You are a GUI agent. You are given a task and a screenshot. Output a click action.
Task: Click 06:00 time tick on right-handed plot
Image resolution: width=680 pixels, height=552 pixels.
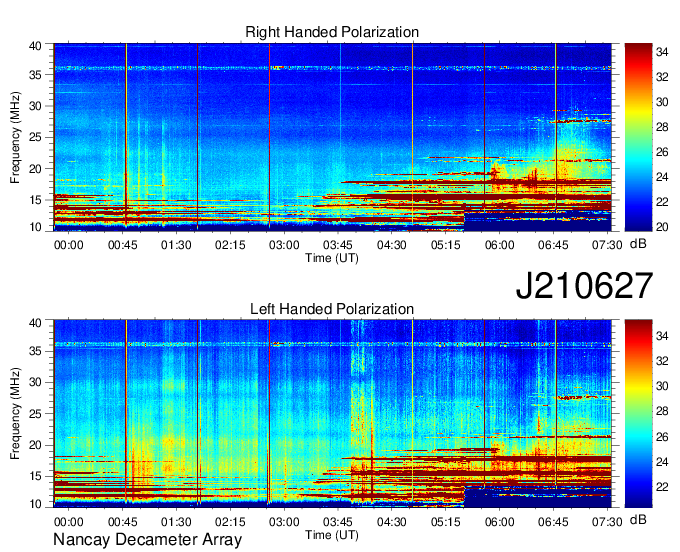tap(500, 245)
